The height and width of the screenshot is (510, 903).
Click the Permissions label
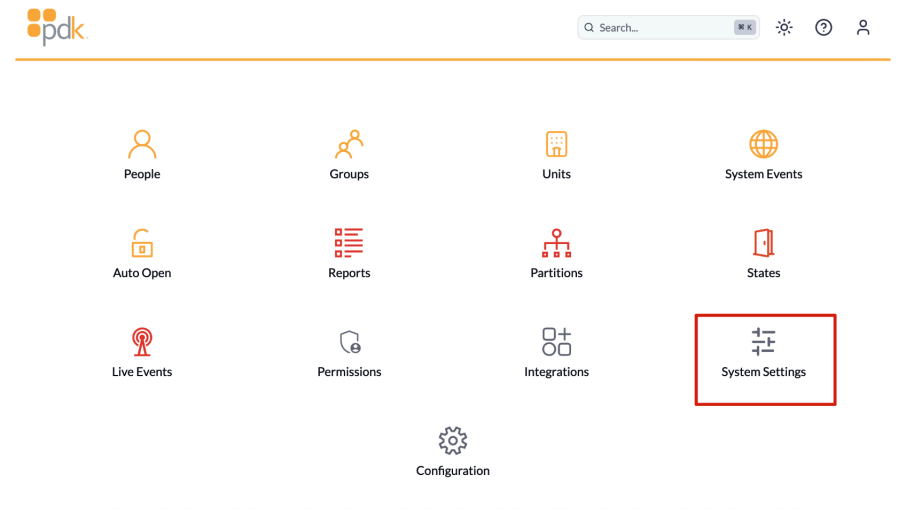click(349, 372)
